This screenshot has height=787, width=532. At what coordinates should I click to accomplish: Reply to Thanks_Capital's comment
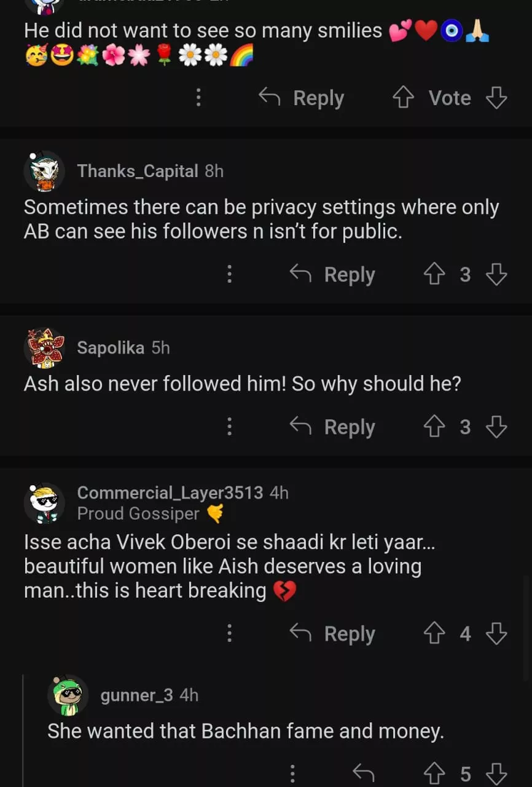click(x=332, y=274)
